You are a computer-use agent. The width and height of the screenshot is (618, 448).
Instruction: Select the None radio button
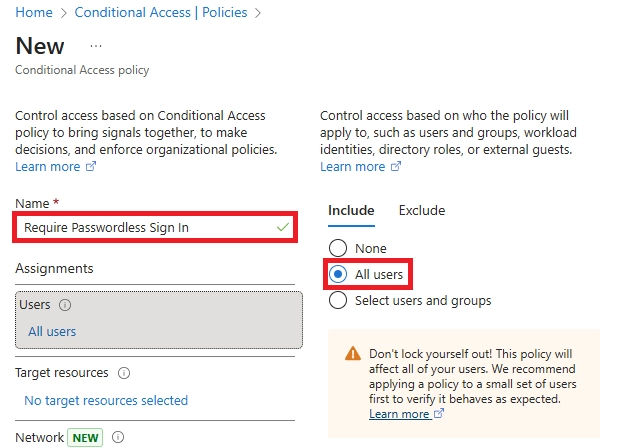(x=338, y=248)
